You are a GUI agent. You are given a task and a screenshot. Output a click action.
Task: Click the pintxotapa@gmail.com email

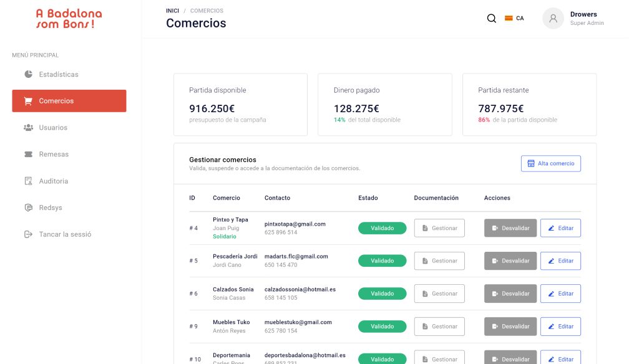[x=295, y=224]
